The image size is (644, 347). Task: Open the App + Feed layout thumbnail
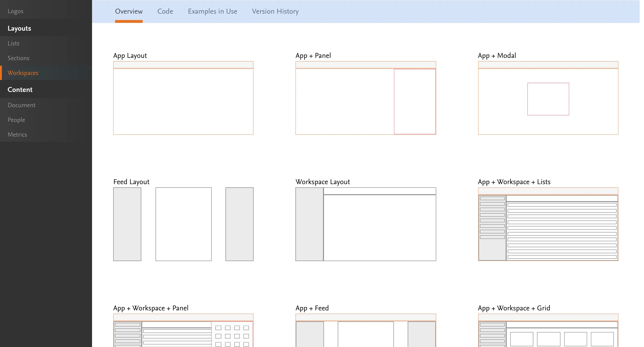(366, 330)
